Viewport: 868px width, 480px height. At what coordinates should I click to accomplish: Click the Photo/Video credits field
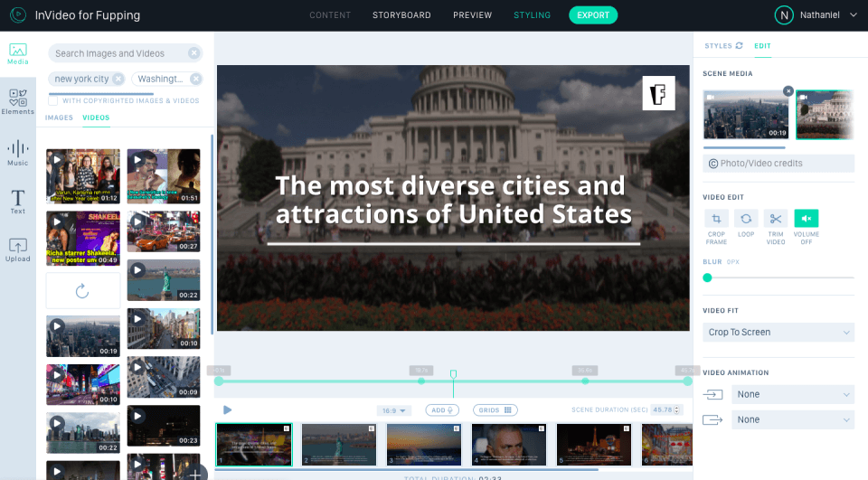pos(778,164)
